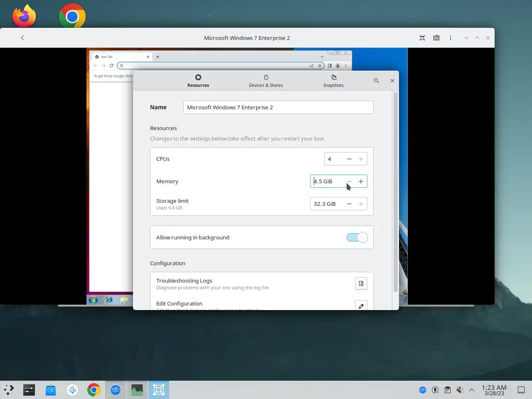Close the New Tab in guest Chrome

148,57
